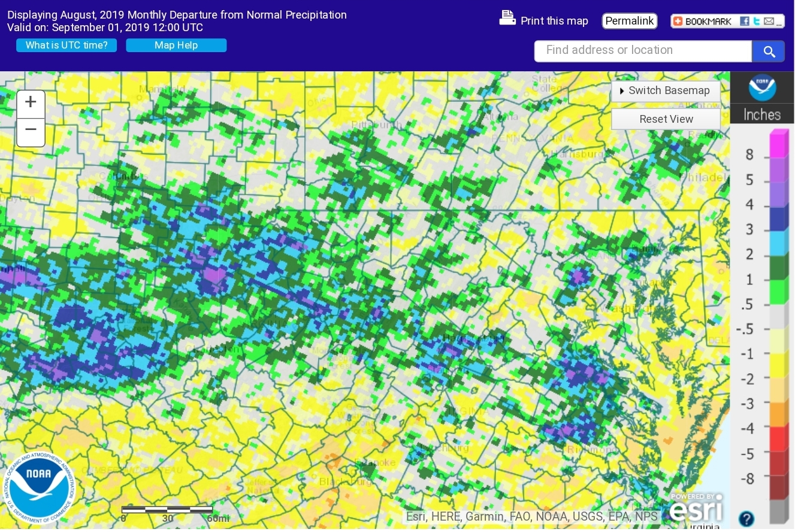Share map via Twitter icon
Screen dimensions: 795x532
pyautogui.click(x=757, y=22)
